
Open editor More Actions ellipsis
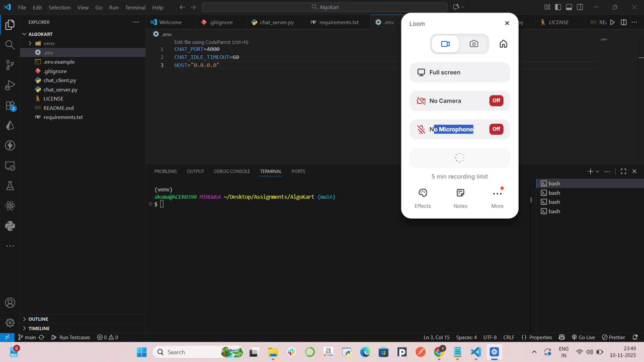634,22
